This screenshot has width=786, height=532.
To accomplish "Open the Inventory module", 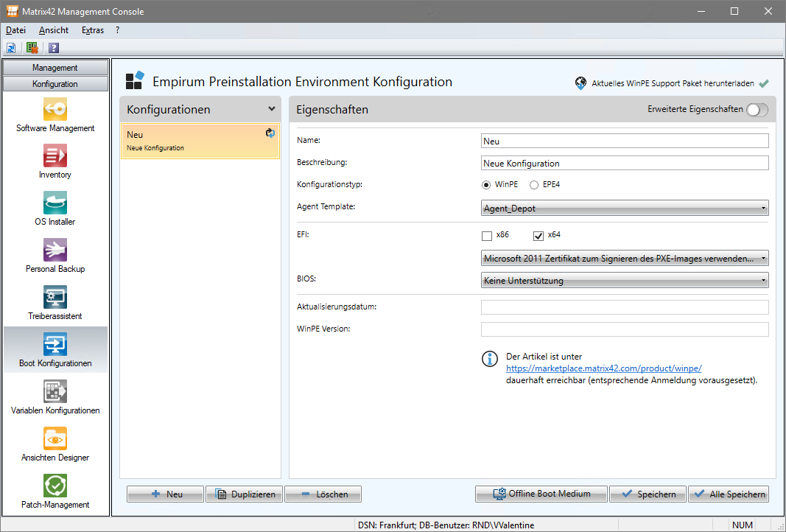I will tap(55, 156).
